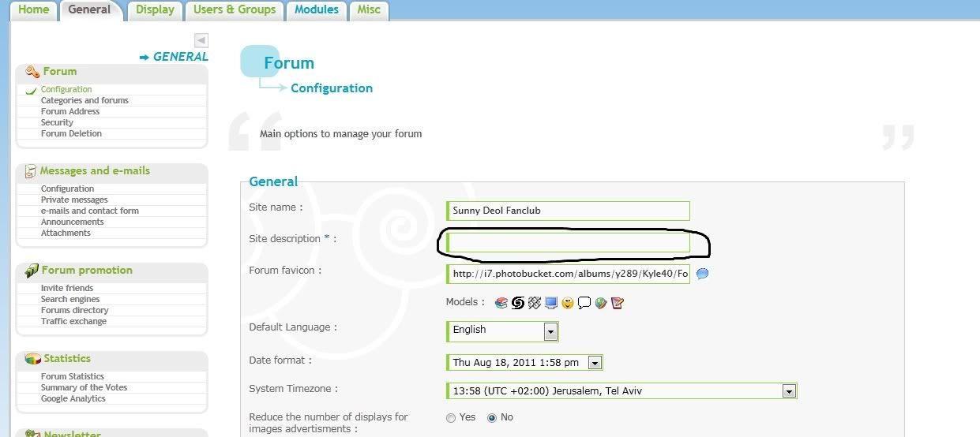Click the Forum promotion section icon
This screenshot has height=437, width=980.
32,271
